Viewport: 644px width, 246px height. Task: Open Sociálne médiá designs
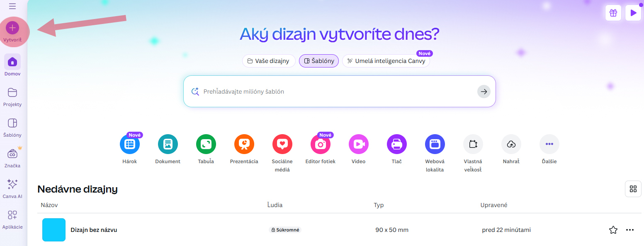point(282,144)
